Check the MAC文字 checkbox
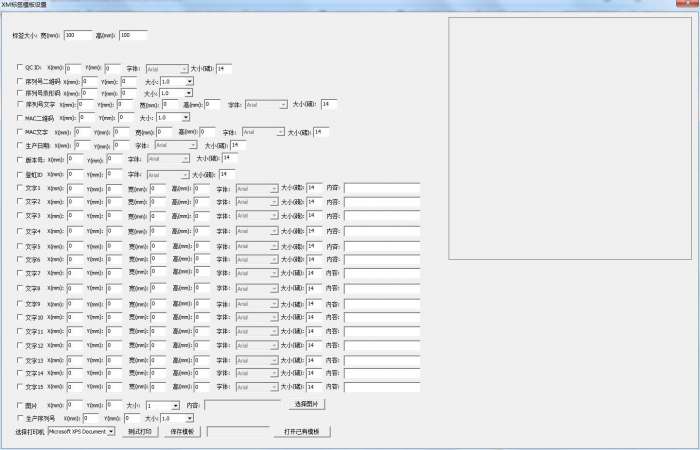This screenshot has width=700, height=450. tap(19, 132)
